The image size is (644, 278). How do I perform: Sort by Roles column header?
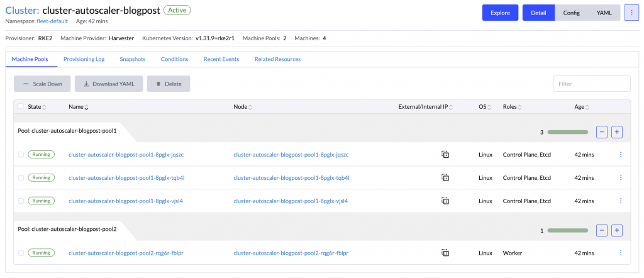513,107
